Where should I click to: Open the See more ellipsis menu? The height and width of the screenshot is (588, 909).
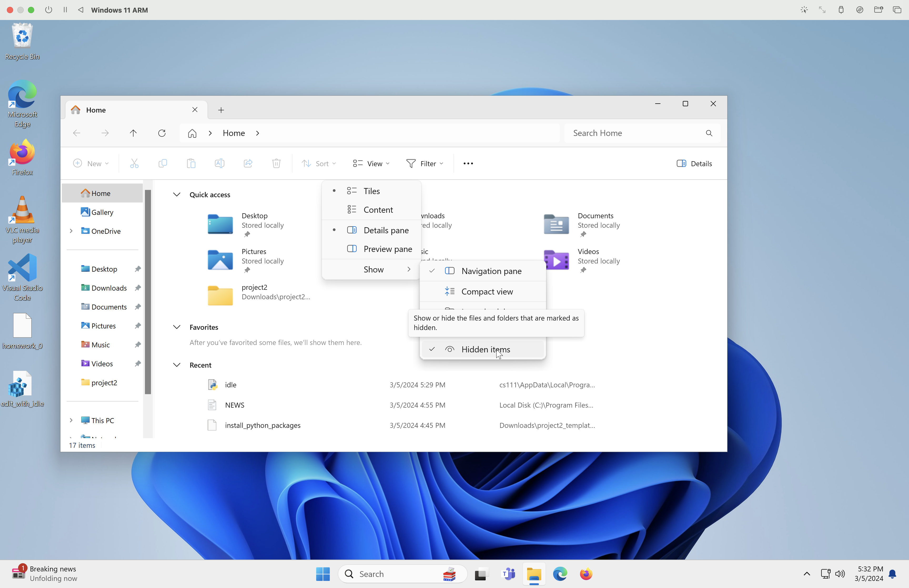pyautogui.click(x=468, y=163)
